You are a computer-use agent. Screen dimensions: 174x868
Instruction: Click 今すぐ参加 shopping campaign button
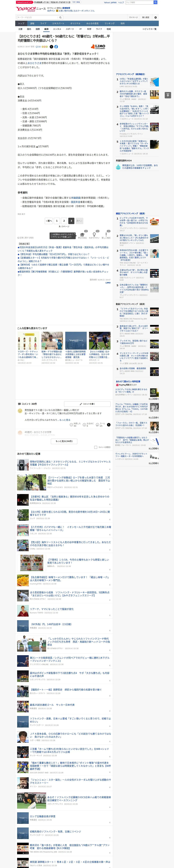(x=76, y=2)
